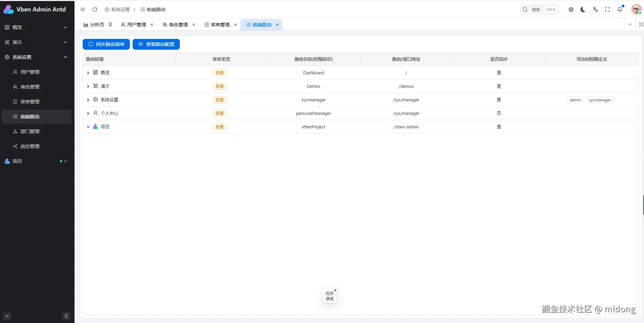Maximize tab content area icon
644x323 pixels.
(x=641, y=24)
